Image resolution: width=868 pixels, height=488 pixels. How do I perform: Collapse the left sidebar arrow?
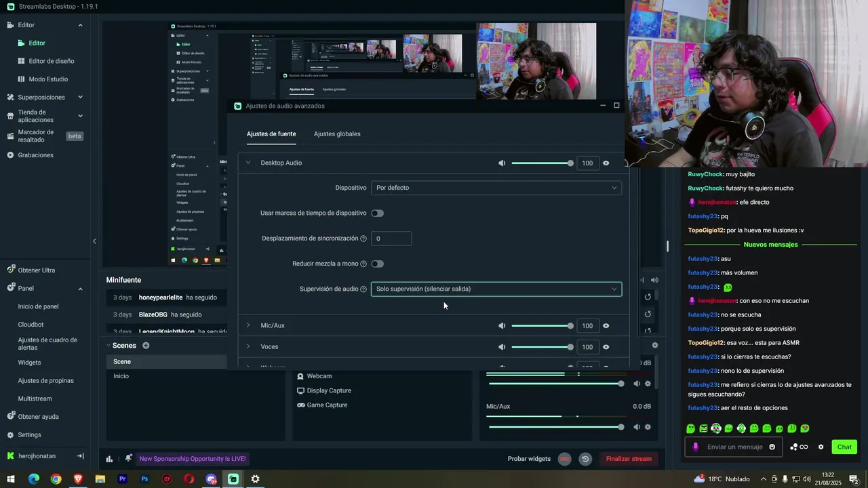(94, 241)
